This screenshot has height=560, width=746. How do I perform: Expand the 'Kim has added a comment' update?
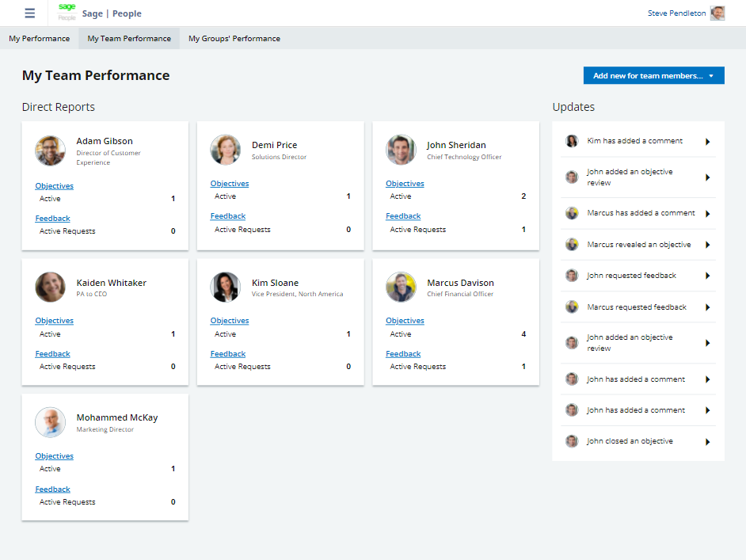coord(707,142)
